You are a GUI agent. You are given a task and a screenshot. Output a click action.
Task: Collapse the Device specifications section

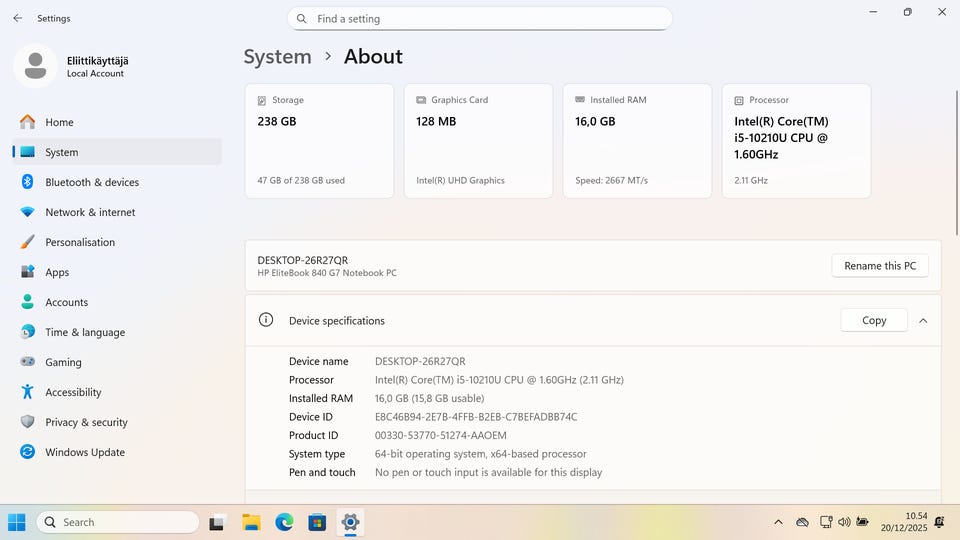pyautogui.click(x=923, y=320)
